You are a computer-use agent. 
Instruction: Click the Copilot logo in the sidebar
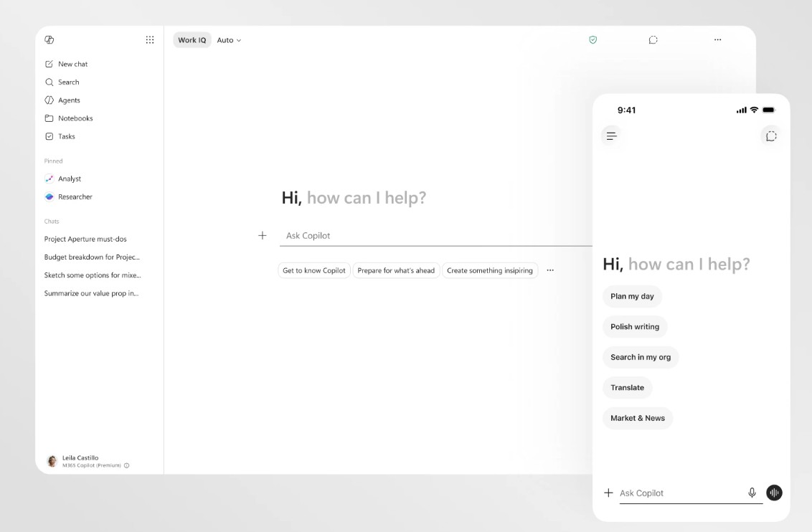(x=49, y=40)
